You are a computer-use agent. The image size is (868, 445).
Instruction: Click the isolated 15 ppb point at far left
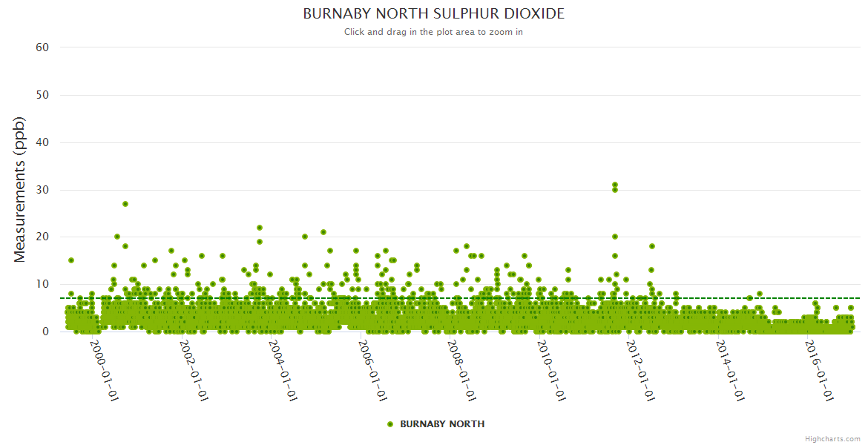(x=71, y=260)
